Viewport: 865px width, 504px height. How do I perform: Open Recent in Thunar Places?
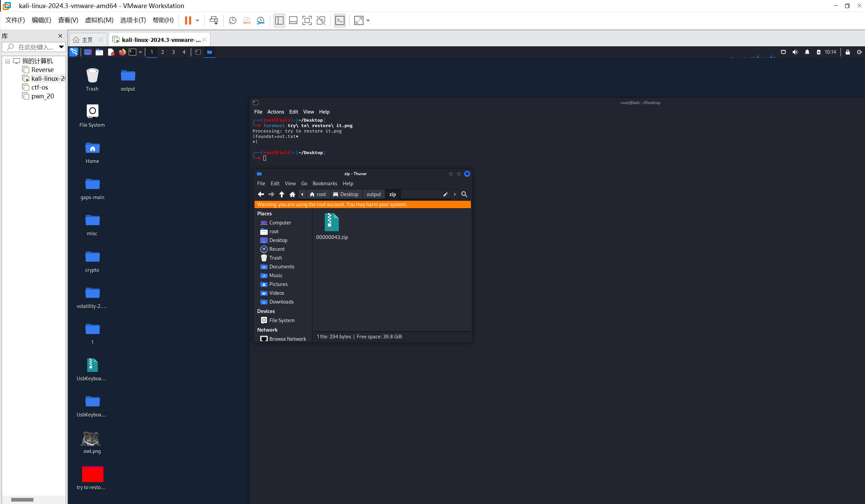pyautogui.click(x=277, y=249)
